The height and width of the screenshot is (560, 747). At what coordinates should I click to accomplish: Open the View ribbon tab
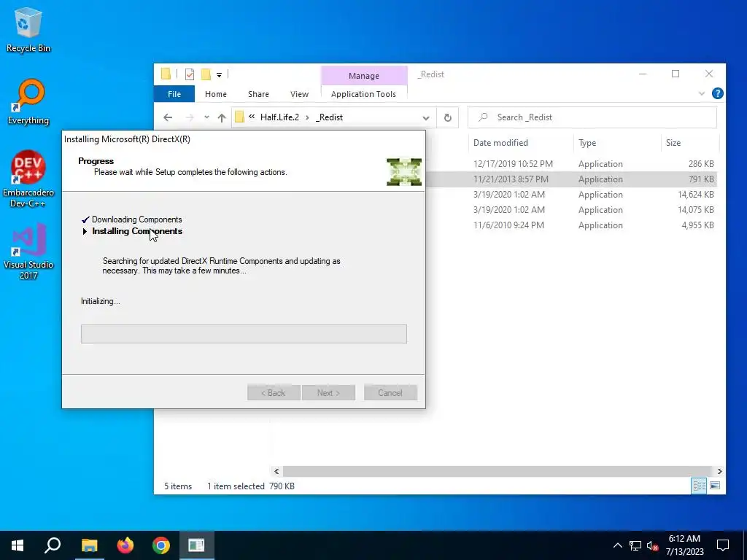(x=300, y=94)
